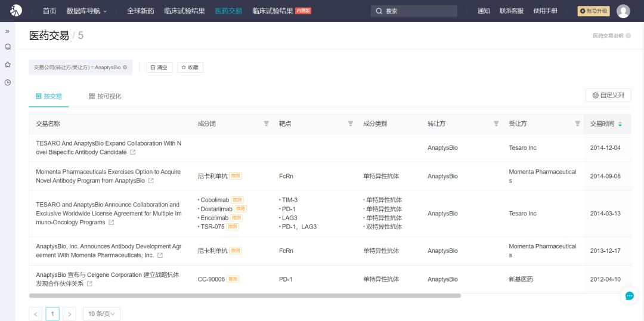Open external link for Momenta Exercises Option deal
Image resolution: width=644 pixels, height=321 pixels.
click(151, 181)
